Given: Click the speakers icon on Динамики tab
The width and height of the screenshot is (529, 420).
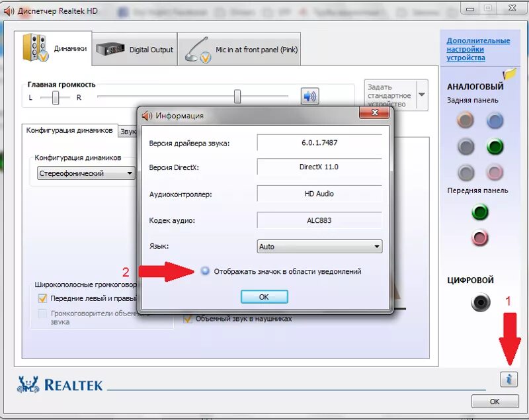Looking at the screenshot, I should (35, 48).
